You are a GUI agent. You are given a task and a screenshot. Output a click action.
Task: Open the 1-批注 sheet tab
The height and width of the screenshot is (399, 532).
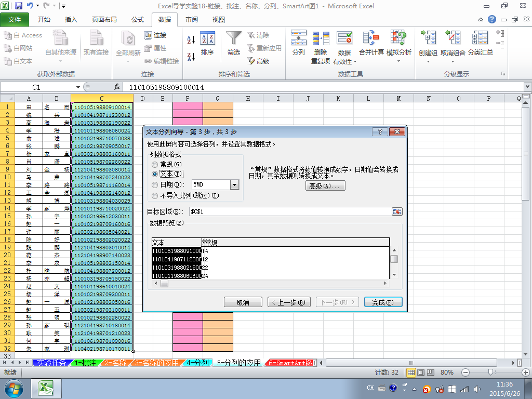[85, 363]
